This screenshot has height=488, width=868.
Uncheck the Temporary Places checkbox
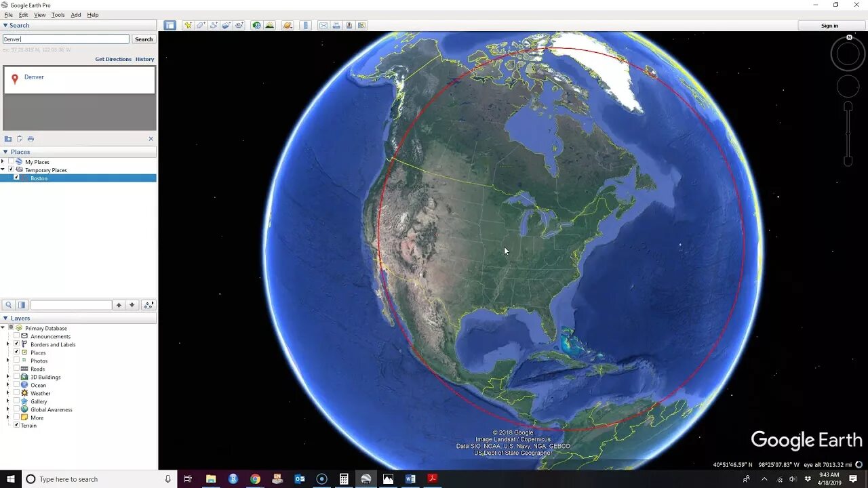coord(11,170)
